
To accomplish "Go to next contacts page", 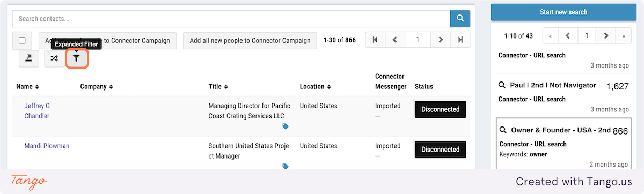I will click(x=441, y=40).
